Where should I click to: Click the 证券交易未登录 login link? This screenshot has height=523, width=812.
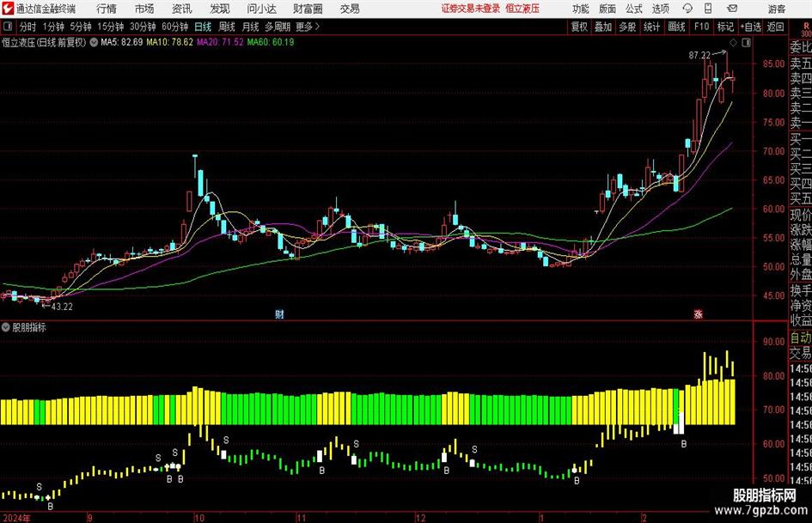click(471, 9)
